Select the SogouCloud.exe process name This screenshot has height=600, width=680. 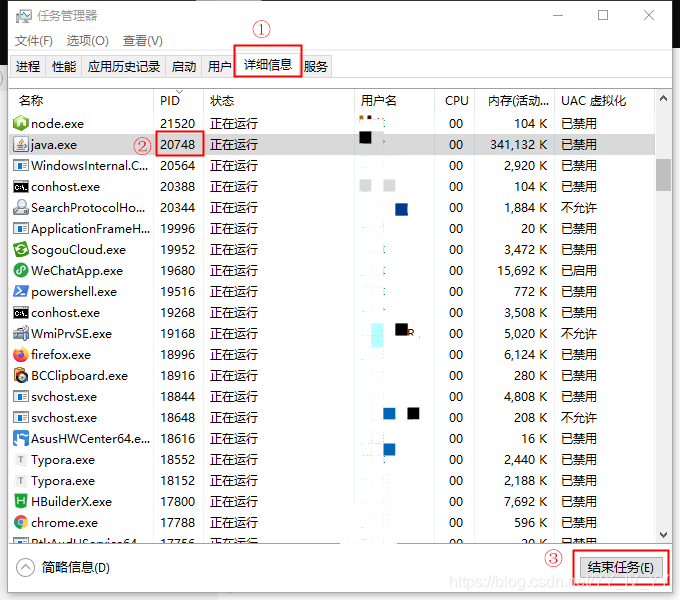click(x=78, y=250)
